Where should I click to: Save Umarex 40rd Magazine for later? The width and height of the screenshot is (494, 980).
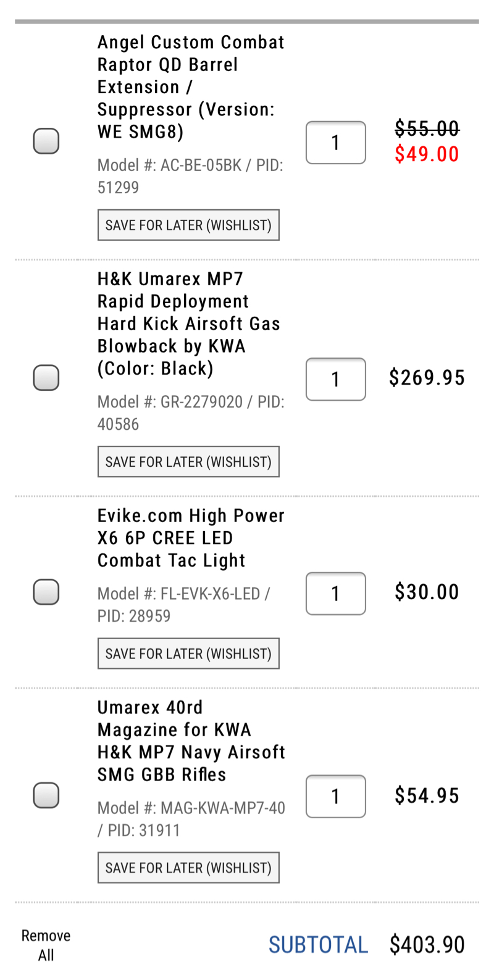tap(188, 868)
